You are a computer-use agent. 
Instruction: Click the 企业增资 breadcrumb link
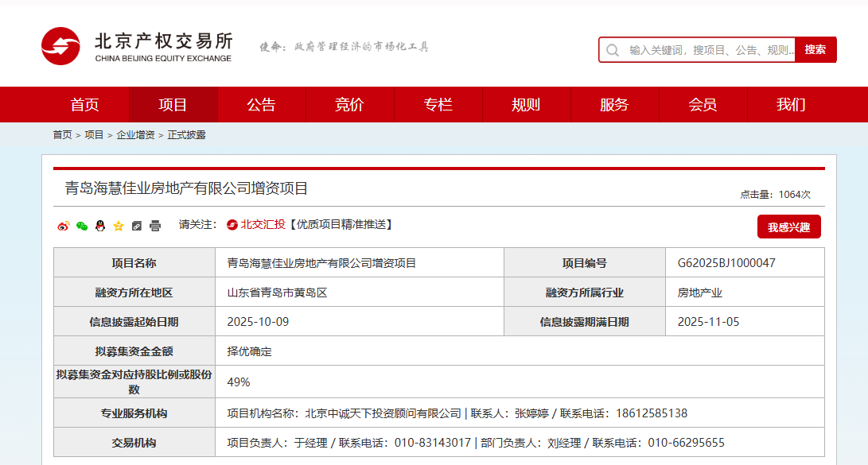click(x=135, y=135)
